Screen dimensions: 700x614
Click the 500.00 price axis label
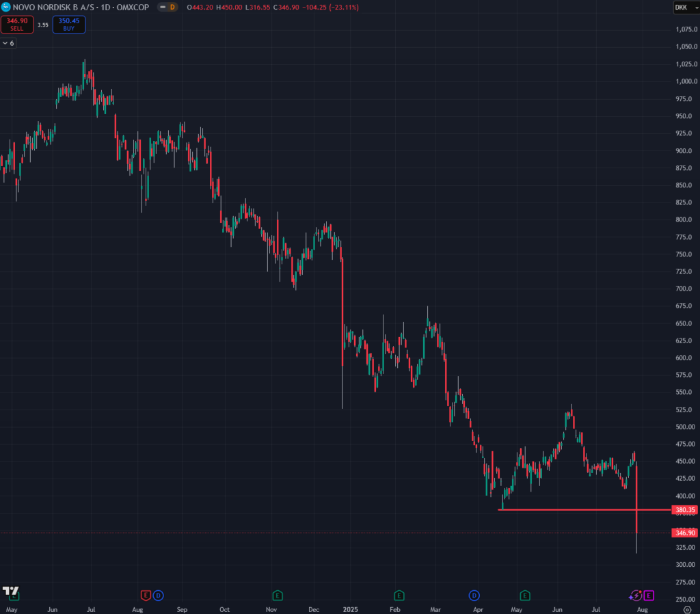(x=686, y=427)
